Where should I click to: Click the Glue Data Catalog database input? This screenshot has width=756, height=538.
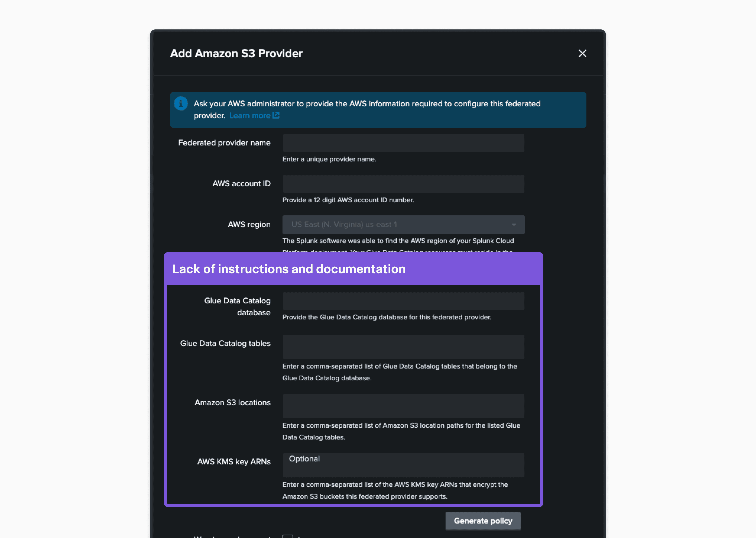click(x=403, y=301)
